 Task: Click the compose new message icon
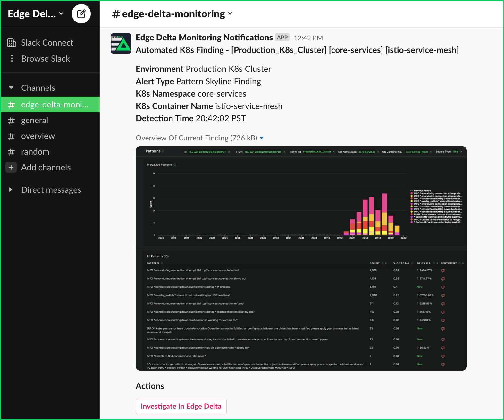coord(81,14)
